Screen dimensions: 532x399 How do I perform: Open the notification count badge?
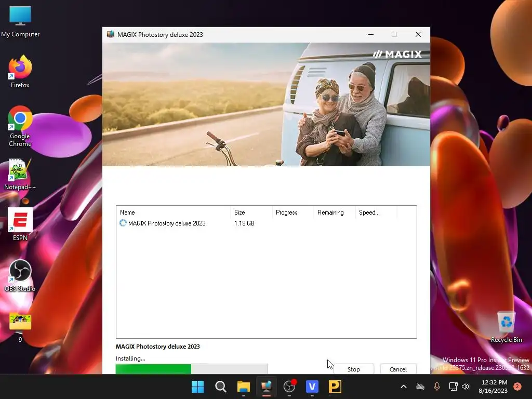[x=517, y=387]
